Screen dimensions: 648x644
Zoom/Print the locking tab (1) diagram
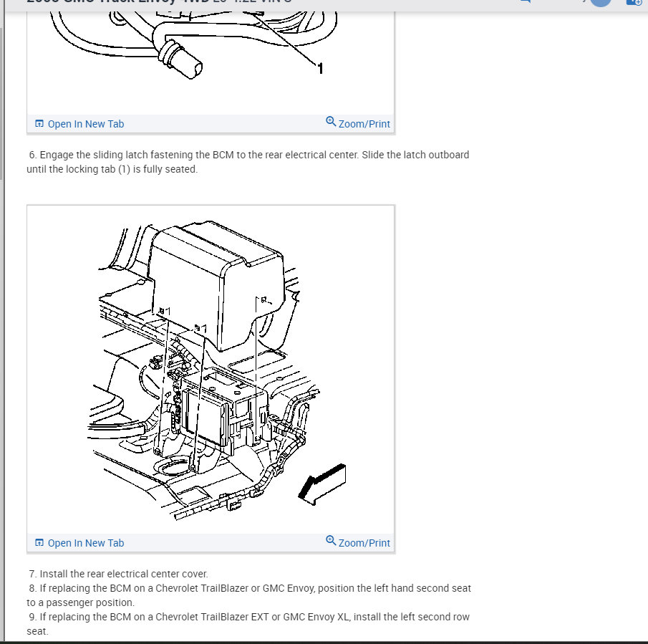(x=358, y=123)
